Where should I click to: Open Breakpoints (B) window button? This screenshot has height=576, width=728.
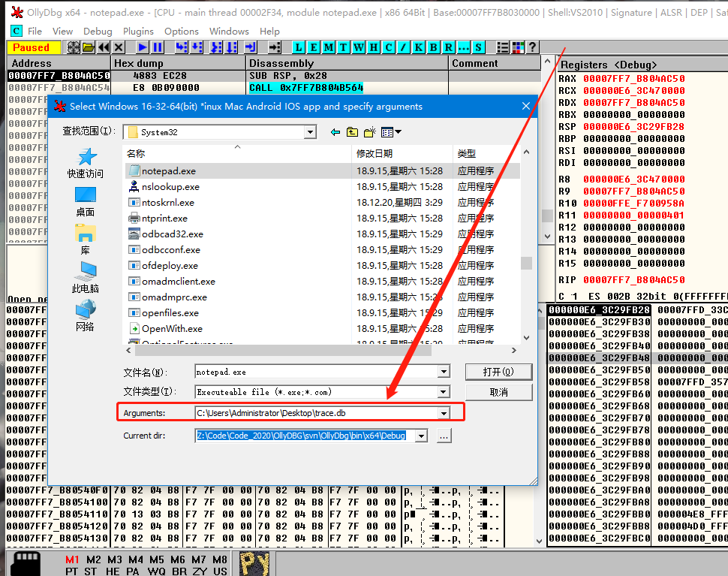pyautogui.click(x=433, y=47)
